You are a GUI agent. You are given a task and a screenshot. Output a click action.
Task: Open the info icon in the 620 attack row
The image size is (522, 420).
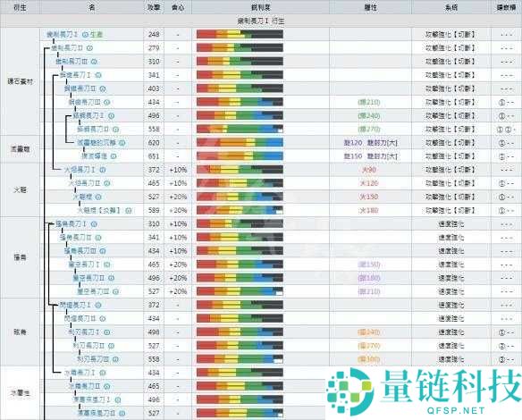pos(122,143)
